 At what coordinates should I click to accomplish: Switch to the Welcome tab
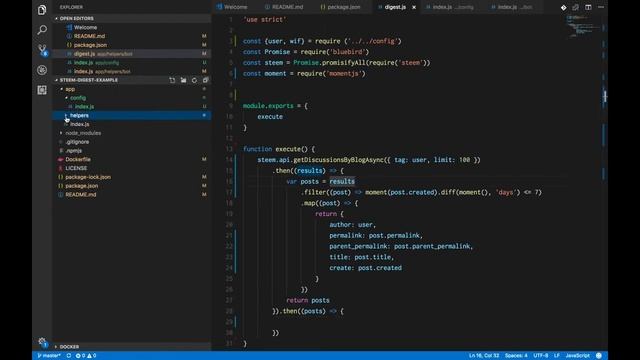pyautogui.click(x=232, y=7)
